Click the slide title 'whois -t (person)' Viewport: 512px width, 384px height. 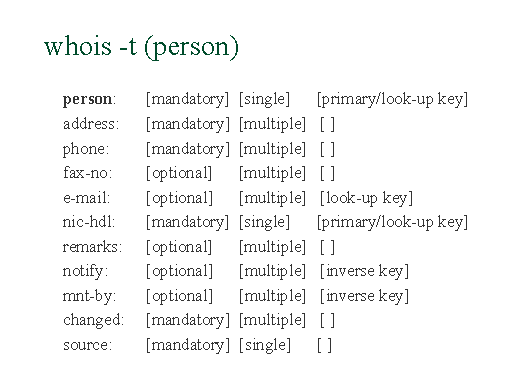tap(142, 47)
